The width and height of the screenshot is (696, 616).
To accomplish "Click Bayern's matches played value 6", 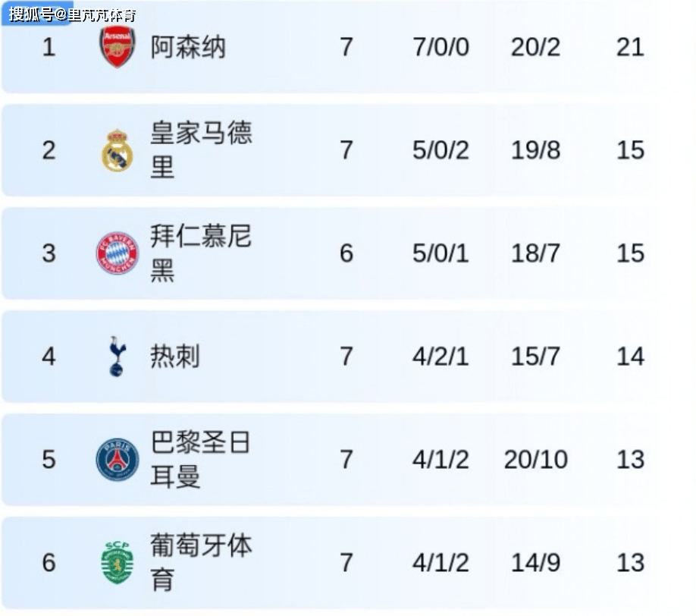I will tap(346, 253).
